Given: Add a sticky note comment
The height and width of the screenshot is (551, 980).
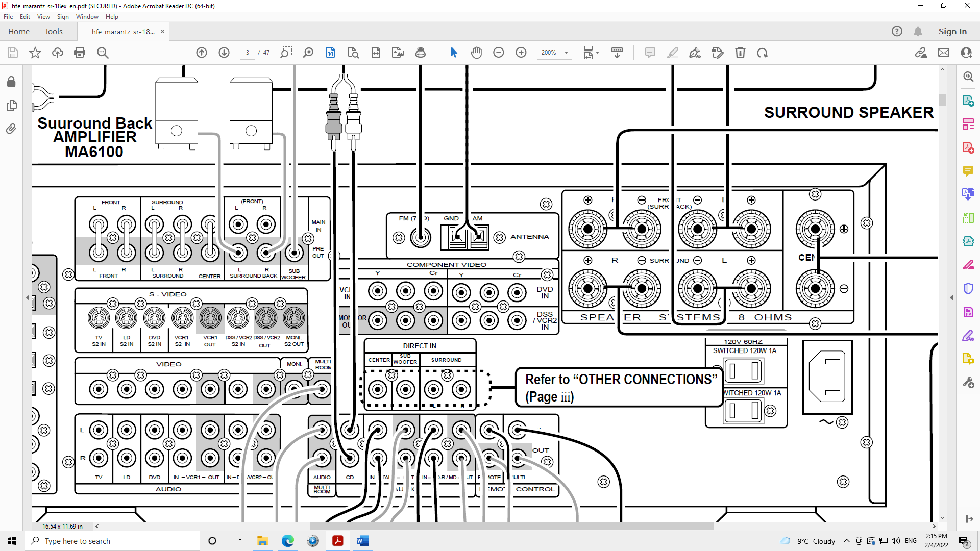Looking at the screenshot, I should pyautogui.click(x=650, y=53).
